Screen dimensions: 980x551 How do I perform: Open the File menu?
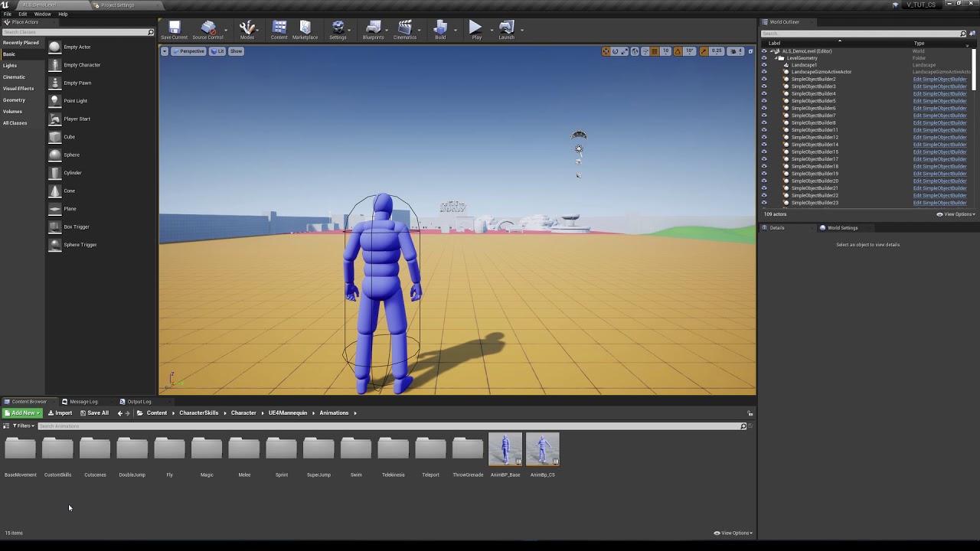7,14
